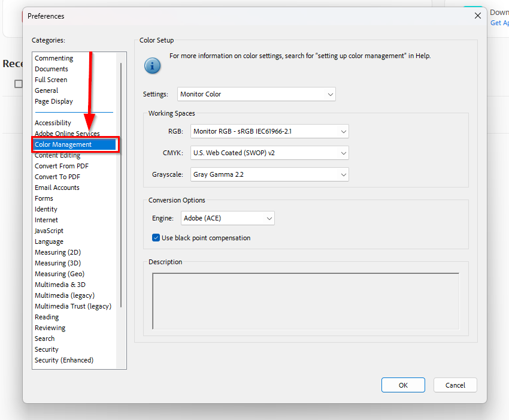The height and width of the screenshot is (420, 509).
Task: Expand the Grayscale Gray Gamma dropdown
Action: point(269,174)
